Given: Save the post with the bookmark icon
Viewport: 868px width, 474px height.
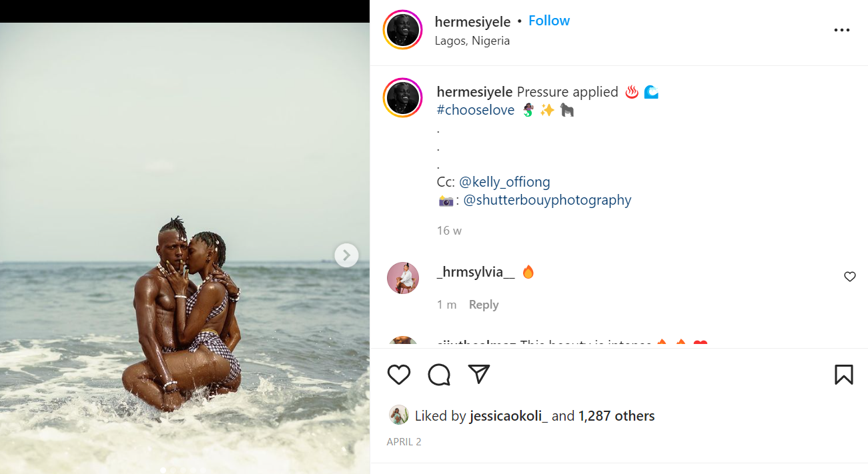Looking at the screenshot, I should pos(843,375).
